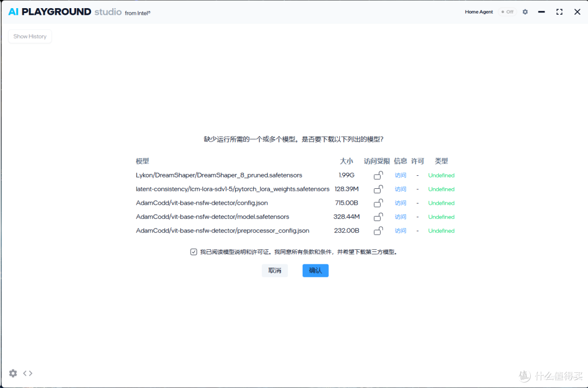Viewport: 588px width, 388px height.
Task: Open settings gear in top bar
Action: tap(525, 12)
